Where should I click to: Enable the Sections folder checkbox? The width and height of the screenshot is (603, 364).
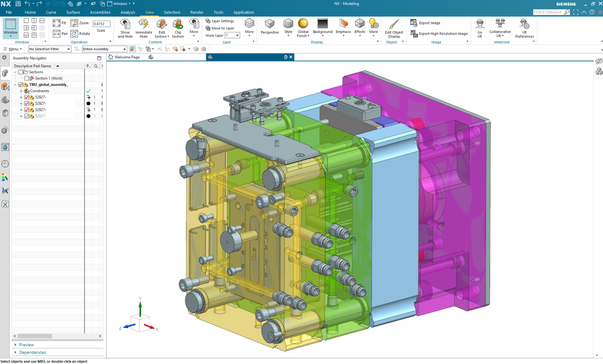click(20, 72)
